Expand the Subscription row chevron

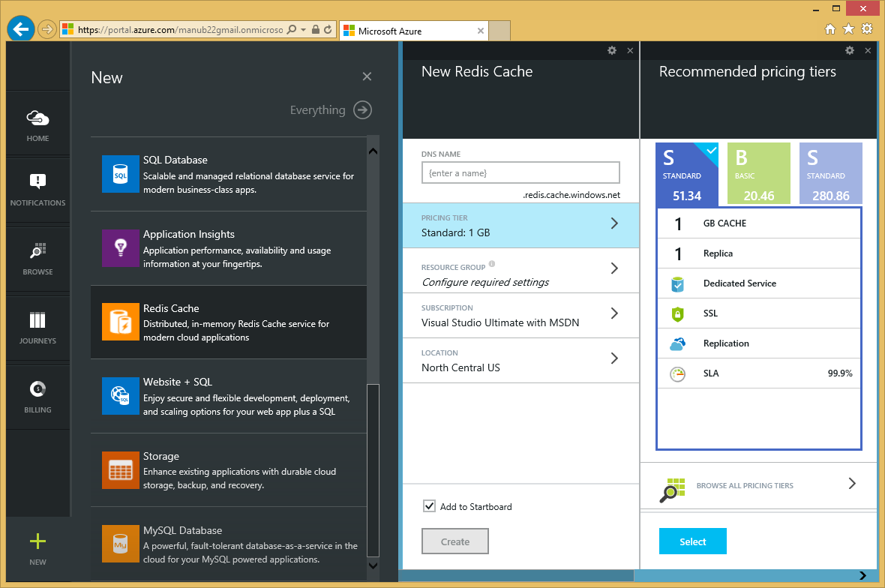point(615,313)
